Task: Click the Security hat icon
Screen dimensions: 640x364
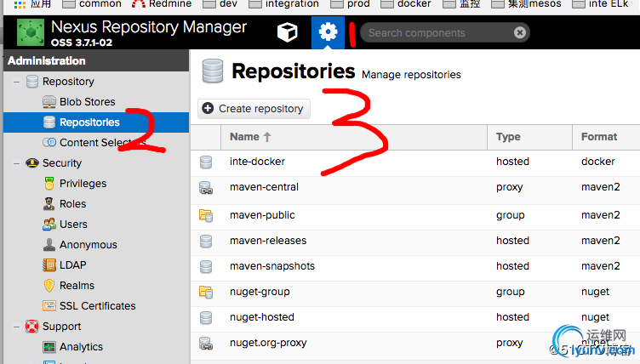Action: pyautogui.click(x=31, y=162)
